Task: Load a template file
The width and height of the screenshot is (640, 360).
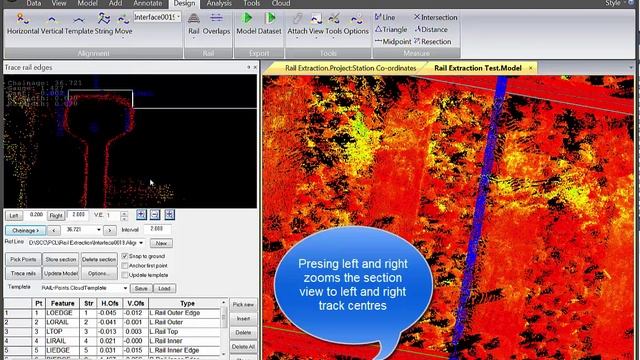Action: 164,289
